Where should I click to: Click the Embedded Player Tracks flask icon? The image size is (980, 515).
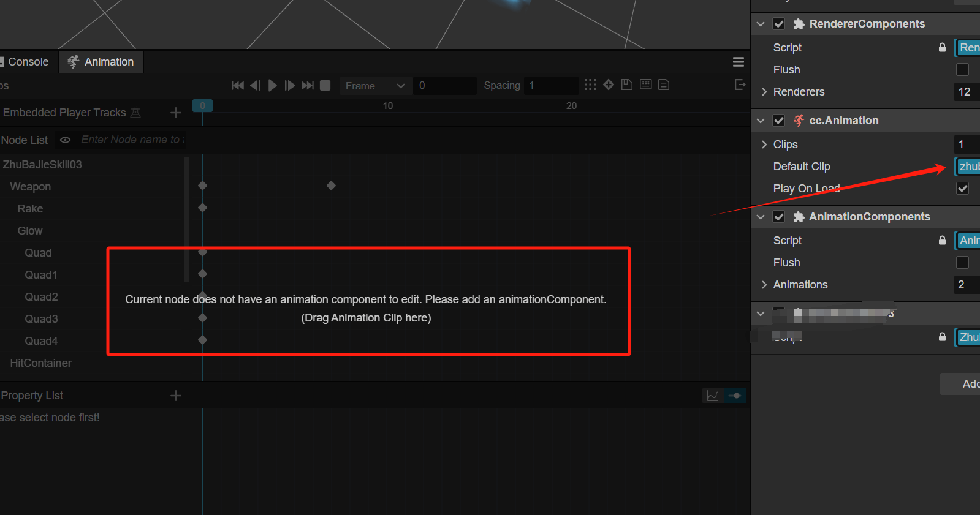(x=135, y=113)
